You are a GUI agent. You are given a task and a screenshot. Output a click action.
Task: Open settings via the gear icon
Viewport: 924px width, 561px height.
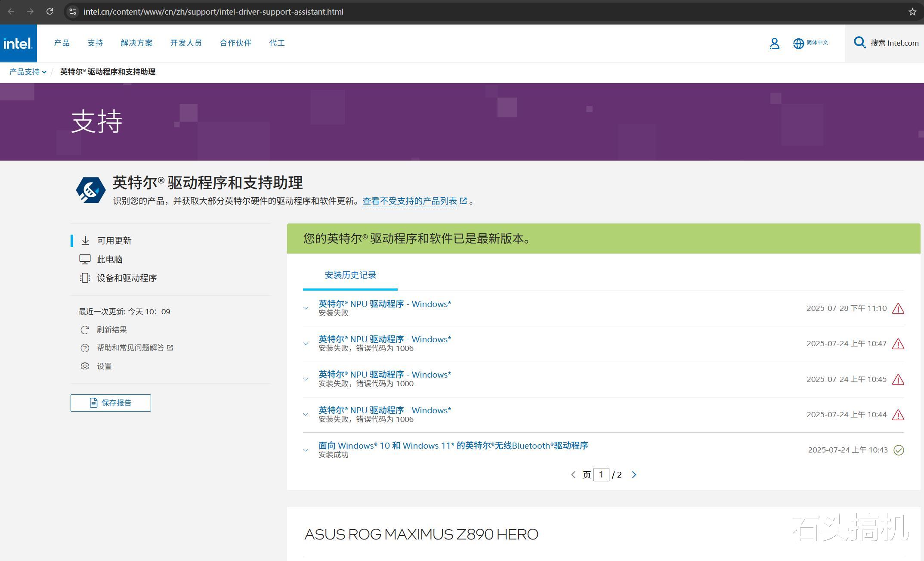(85, 366)
